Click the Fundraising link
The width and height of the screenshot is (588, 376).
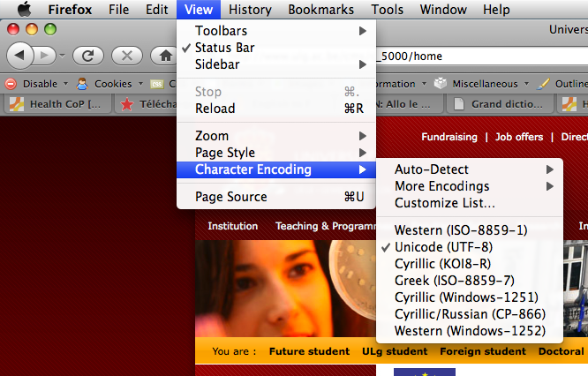coord(449,137)
